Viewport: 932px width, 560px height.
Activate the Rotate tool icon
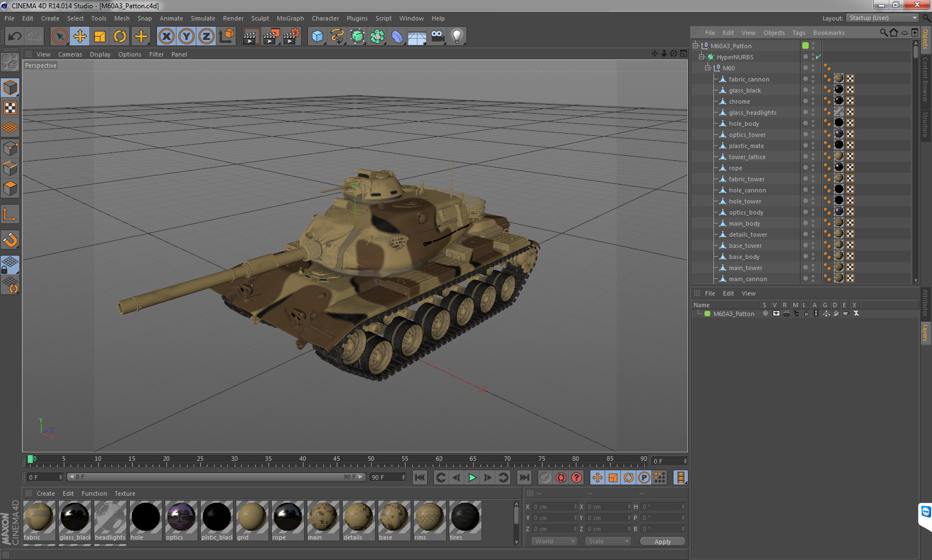120,37
